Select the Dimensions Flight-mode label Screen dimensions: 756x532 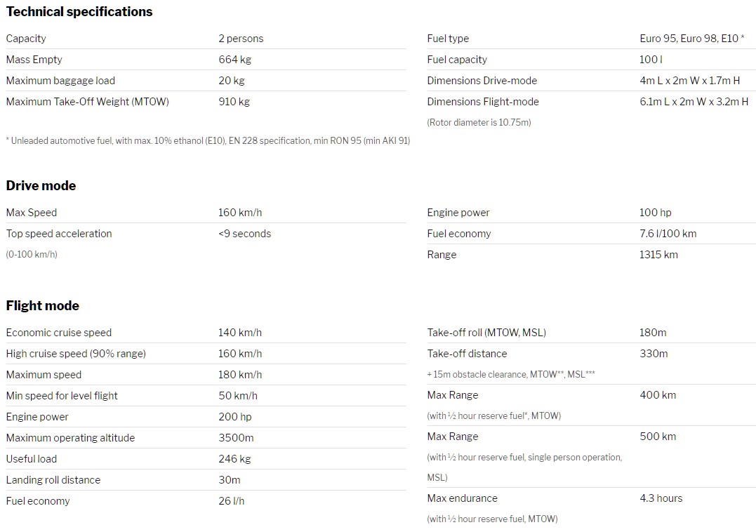point(483,102)
